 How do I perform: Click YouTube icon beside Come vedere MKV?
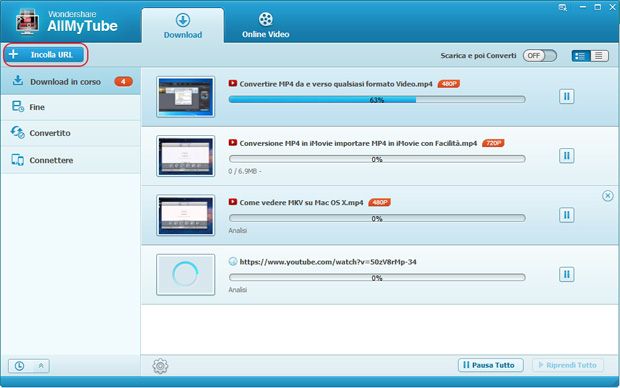(x=232, y=202)
